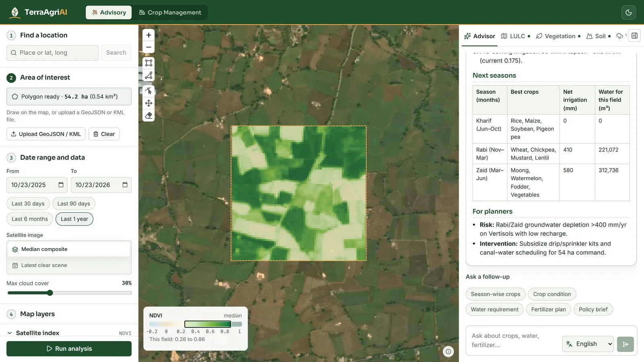Select the Last 1 year range
The width and height of the screenshot is (644, 362).
74,219
